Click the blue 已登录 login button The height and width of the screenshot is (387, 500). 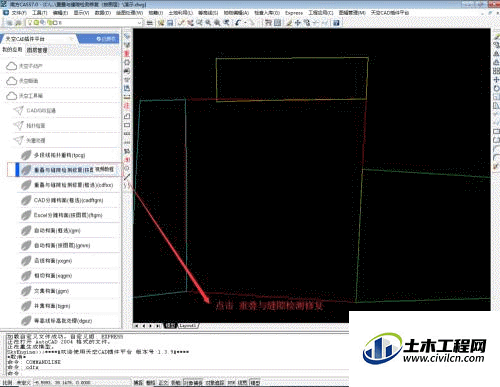(106, 39)
